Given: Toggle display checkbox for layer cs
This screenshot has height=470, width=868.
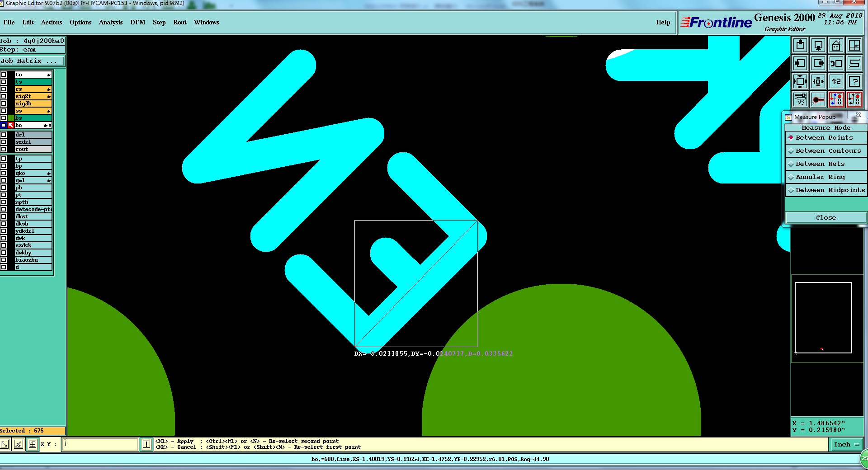Looking at the screenshot, I should pos(4,89).
